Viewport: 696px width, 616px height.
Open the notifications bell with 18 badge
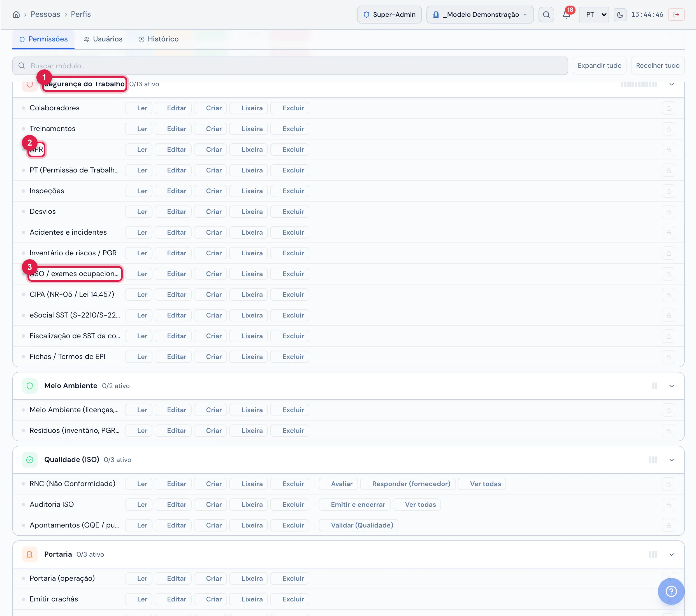[x=567, y=14]
